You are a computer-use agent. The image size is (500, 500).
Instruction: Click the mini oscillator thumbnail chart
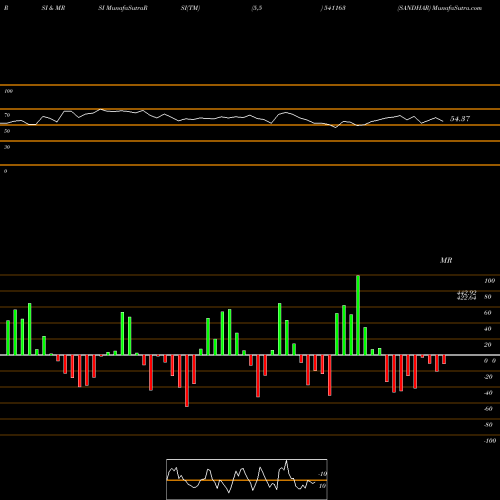pos(247,479)
